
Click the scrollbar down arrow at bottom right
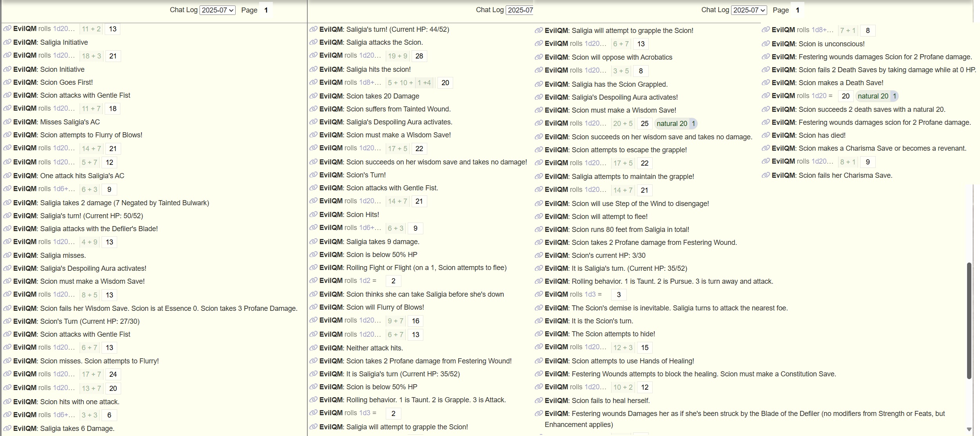969,429
